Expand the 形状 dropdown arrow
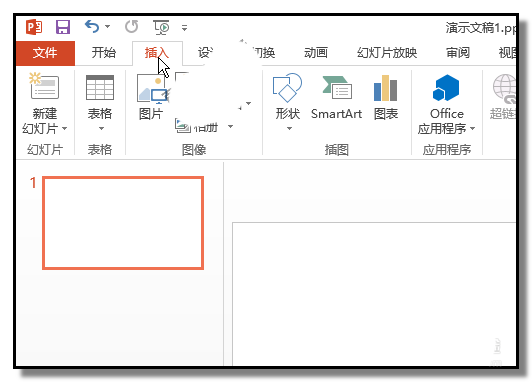Image resolution: width=532 pixels, height=382 pixels. click(289, 129)
